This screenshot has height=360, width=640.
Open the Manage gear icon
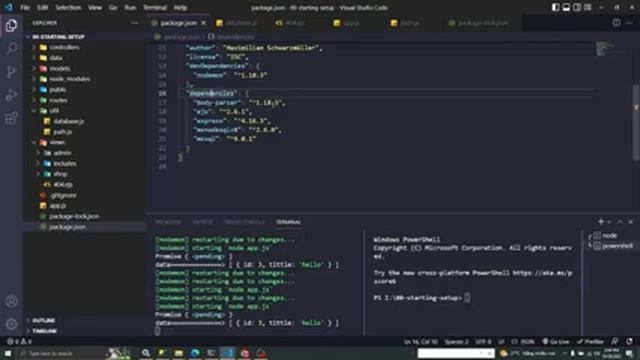[x=11, y=324]
